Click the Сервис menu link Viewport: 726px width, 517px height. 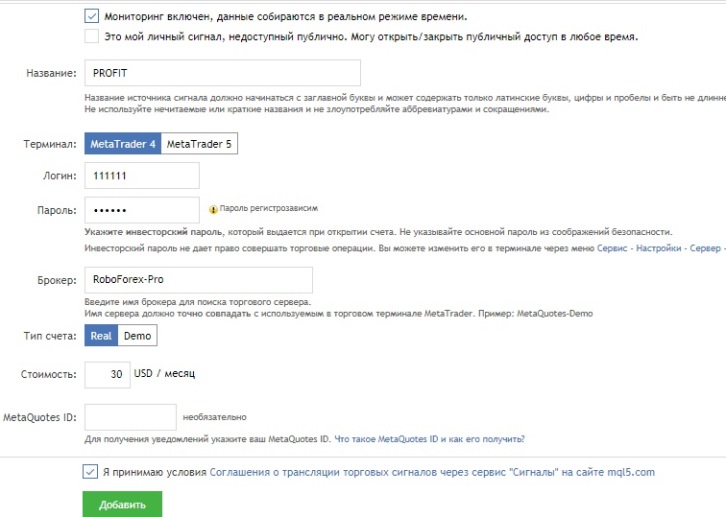click(x=614, y=247)
